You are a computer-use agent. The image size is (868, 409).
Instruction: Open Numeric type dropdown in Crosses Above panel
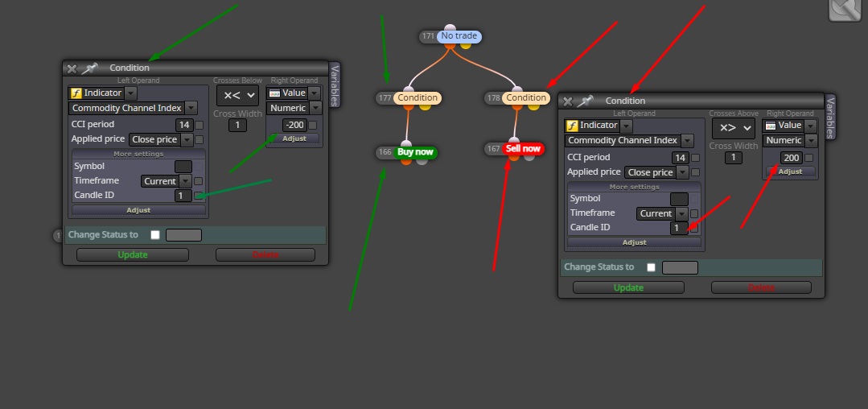coord(812,141)
